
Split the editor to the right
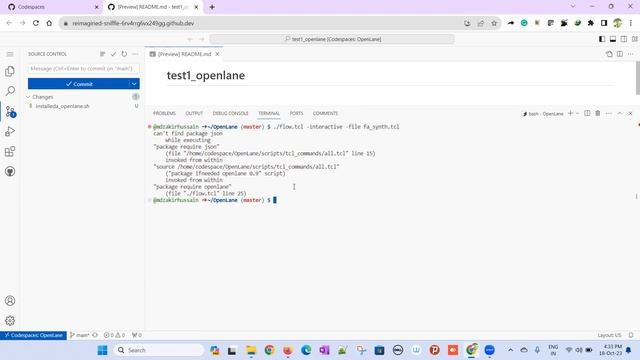point(620,54)
